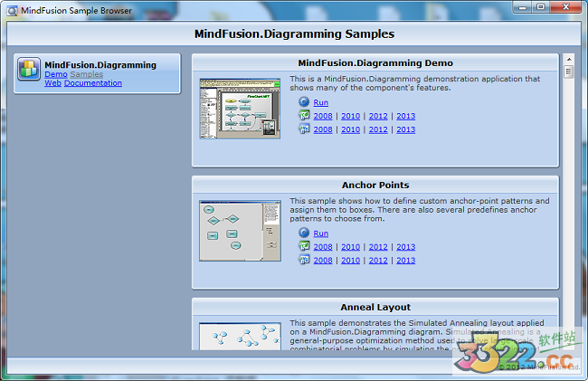Open Anchor Points VB 2010 project link

(351, 261)
